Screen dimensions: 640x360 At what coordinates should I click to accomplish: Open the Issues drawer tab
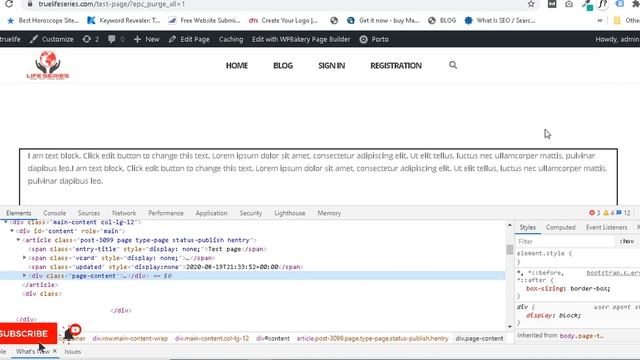73,351
